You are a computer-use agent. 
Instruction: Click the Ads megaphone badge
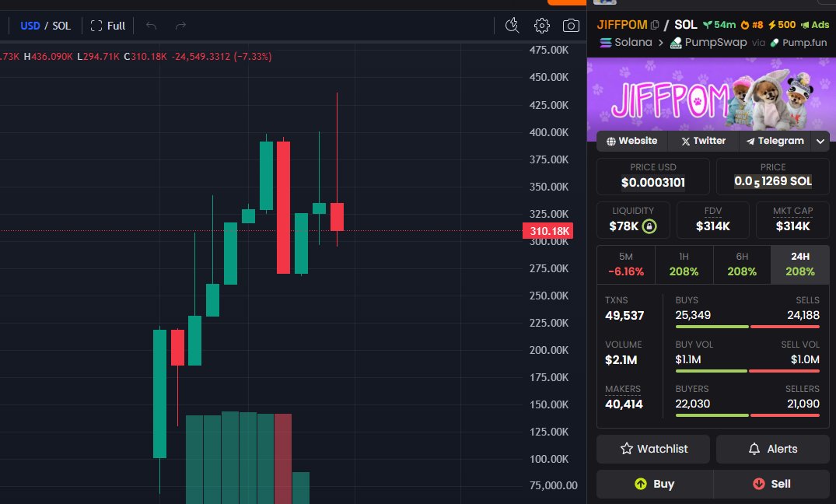point(815,25)
